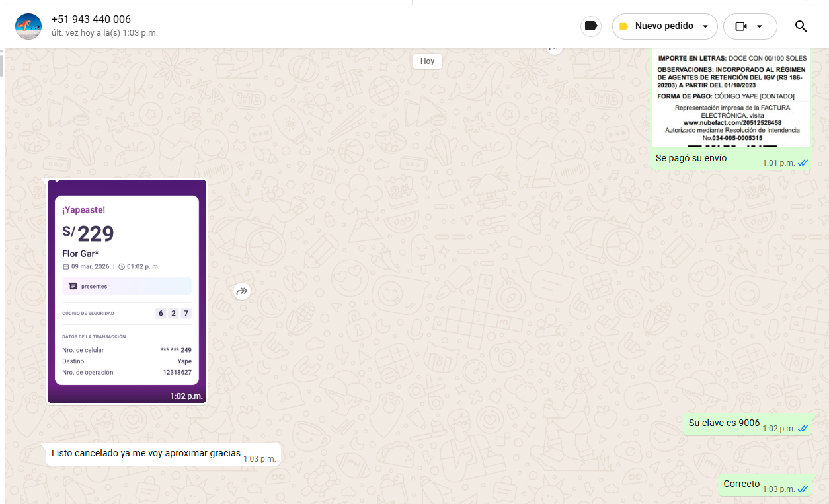Click the chat scrollbar on left edge

tap(2, 66)
